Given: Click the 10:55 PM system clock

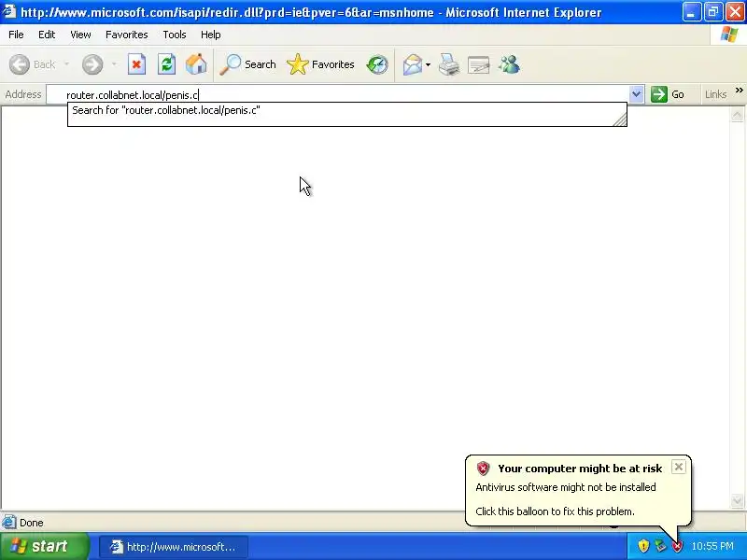Looking at the screenshot, I should click(x=712, y=546).
